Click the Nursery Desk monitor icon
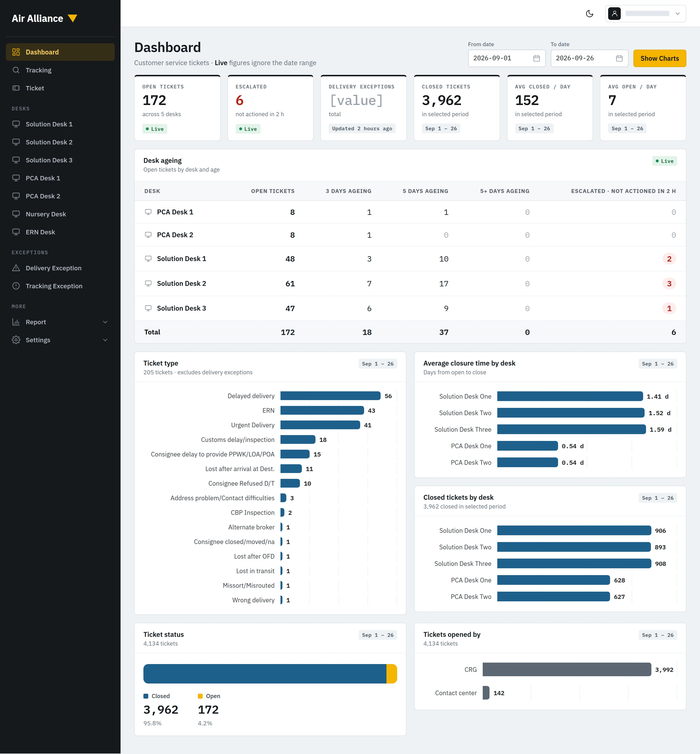The width and height of the screenshot is (700, 754). [16, 214]
